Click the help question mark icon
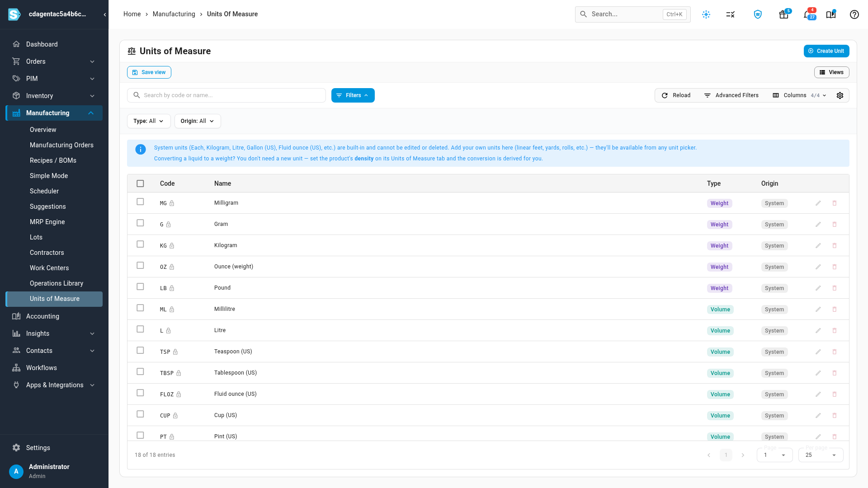Viewport: 868px width, 488px height. pyautogui.click(x=854, y=14)
